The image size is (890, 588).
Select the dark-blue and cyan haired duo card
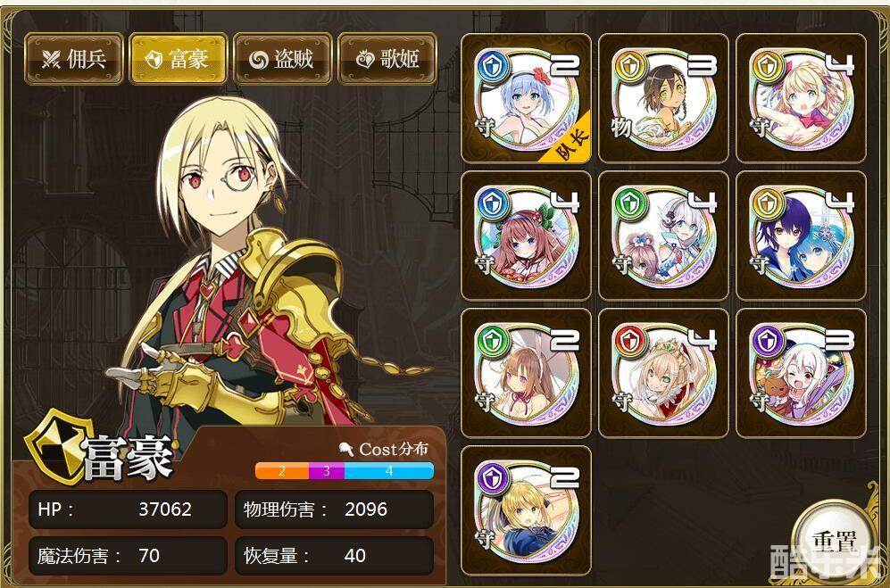(x=801, y=236)
